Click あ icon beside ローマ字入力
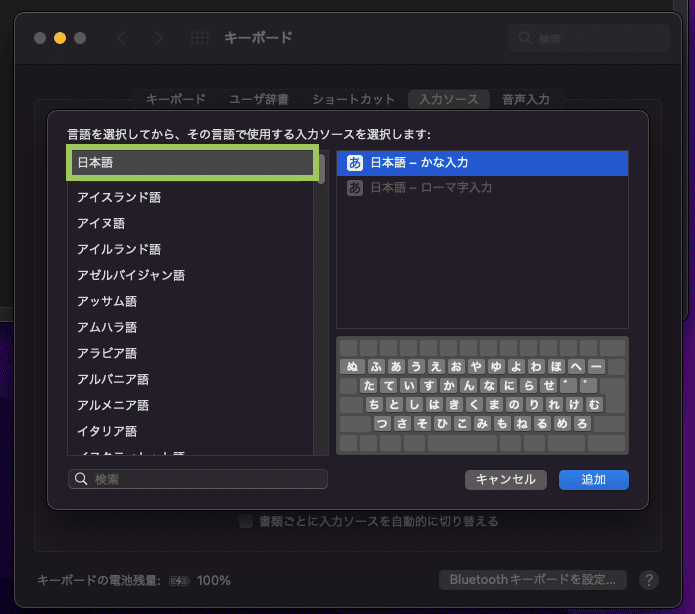 tap(355, 188)
